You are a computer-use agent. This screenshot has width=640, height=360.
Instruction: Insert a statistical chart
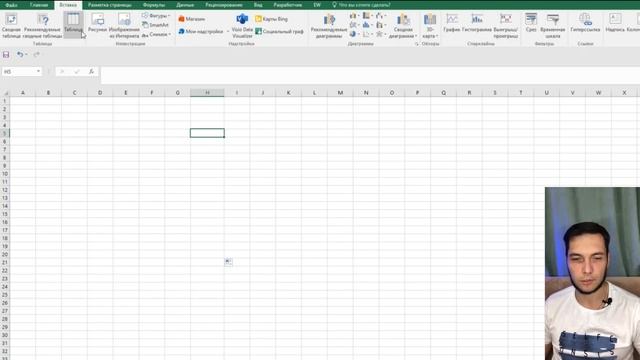(367, 25)
